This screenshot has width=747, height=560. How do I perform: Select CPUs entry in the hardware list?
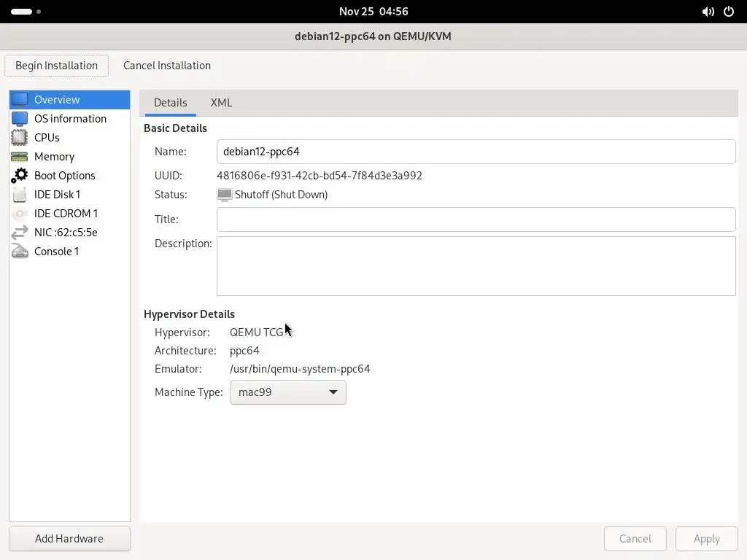click(69, 138)
